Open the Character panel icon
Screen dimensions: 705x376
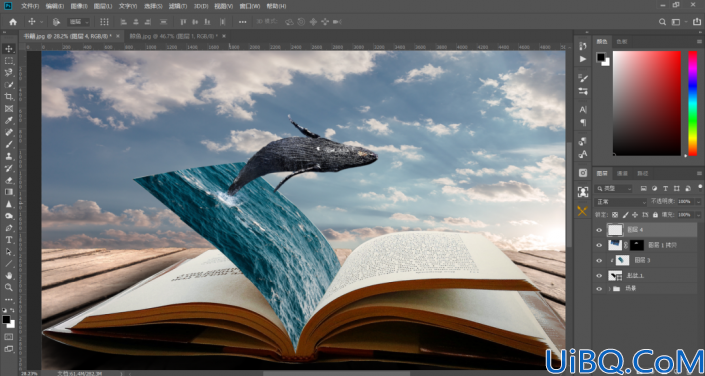coord(583,109)
